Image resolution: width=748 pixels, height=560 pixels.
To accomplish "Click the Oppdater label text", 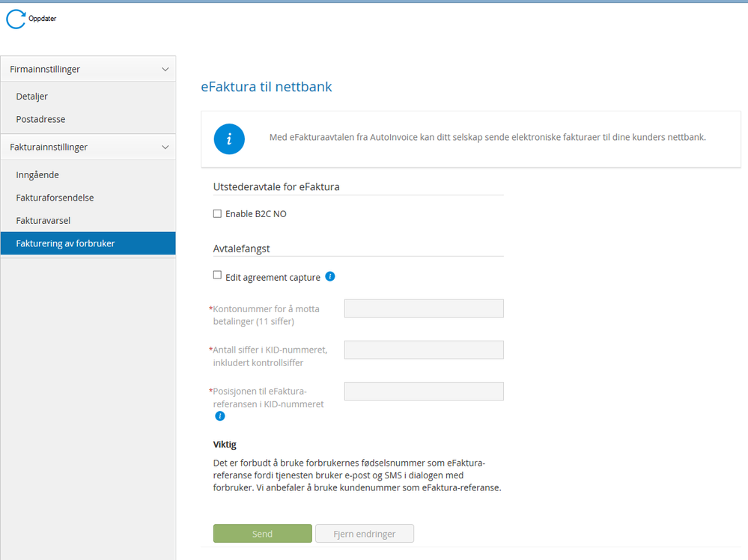I will click(43, 19).
